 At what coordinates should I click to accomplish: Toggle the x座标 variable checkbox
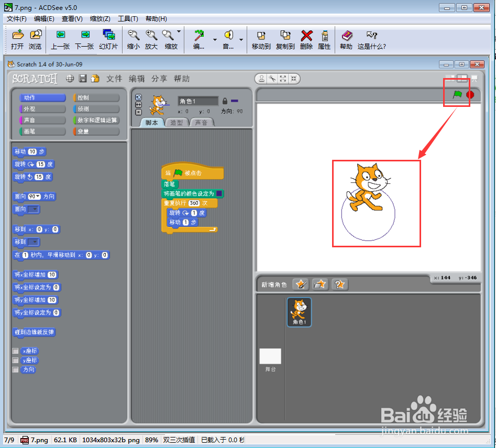15,351
